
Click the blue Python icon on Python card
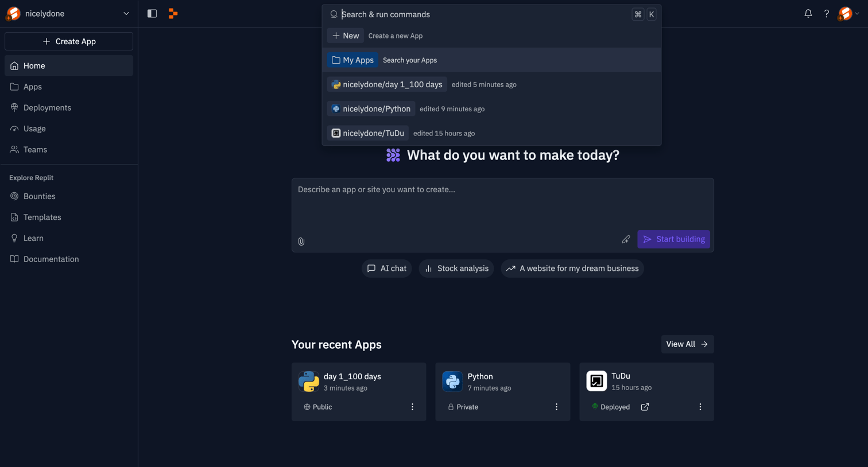(x=452, y=382)
